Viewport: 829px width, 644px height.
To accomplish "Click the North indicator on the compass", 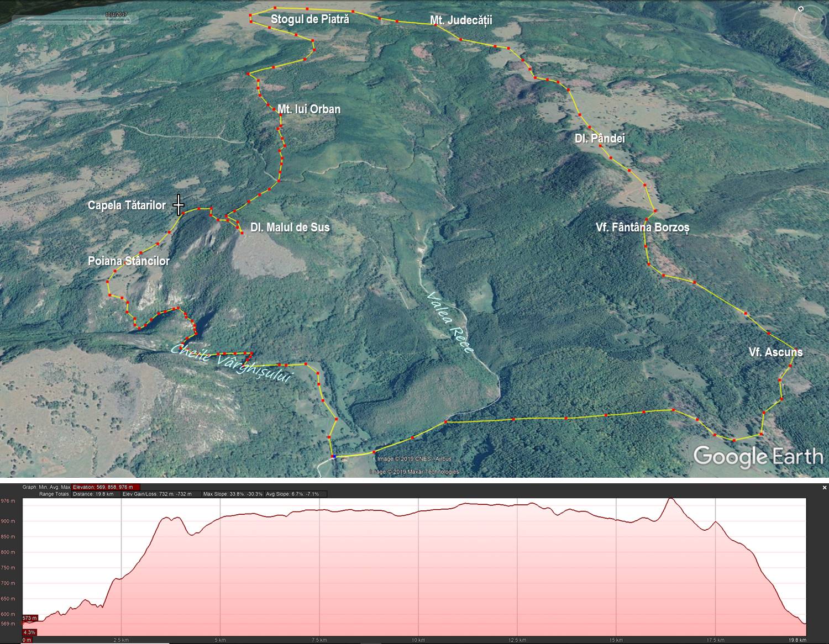I will pyautogui.click(x=801, y=9).
